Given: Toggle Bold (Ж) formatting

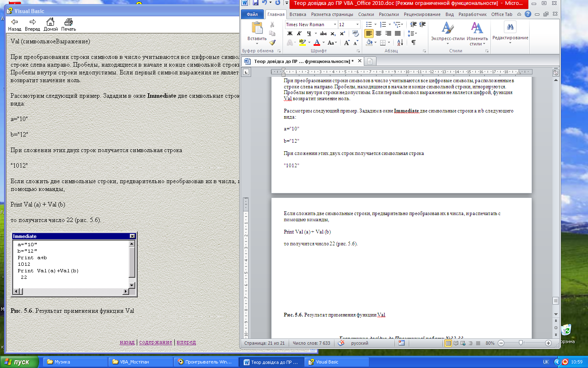Looking at the screenshot, I should coord(290,34).
